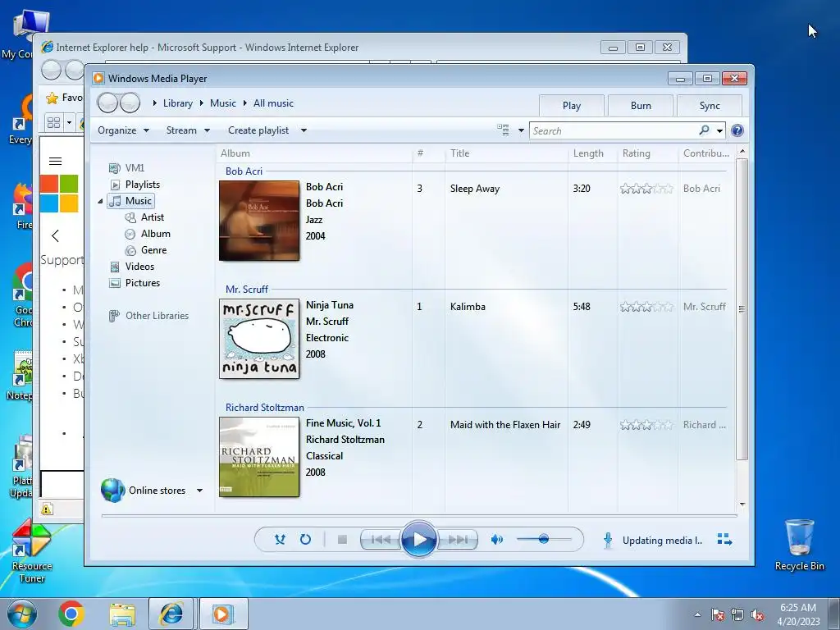
Task: Click Music in the breadcrumb
Action: pyautogui.click(x=223, y=103)
